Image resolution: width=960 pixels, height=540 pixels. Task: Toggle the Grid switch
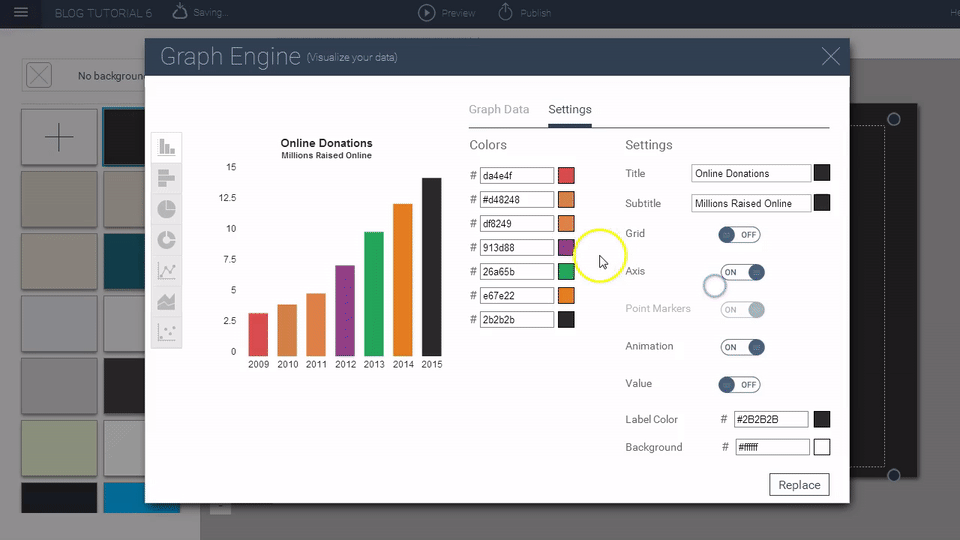739,234
